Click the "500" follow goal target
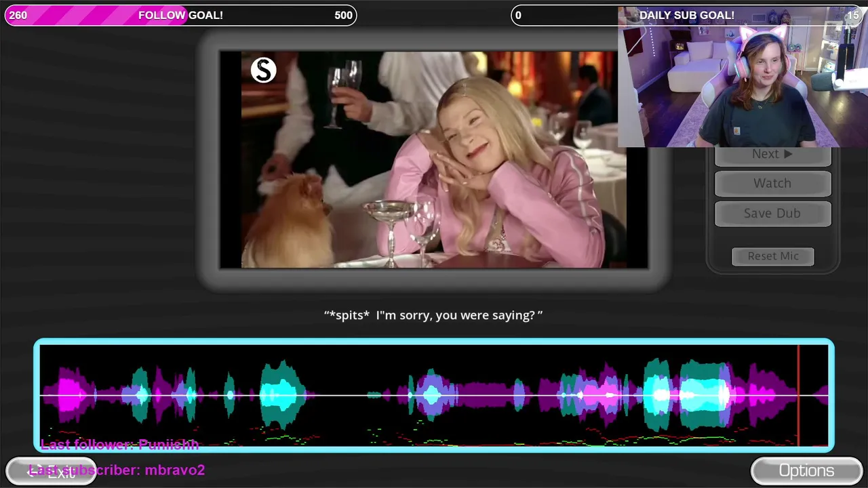The width and height of the screenshot is (868, 488). click(343, 16)
